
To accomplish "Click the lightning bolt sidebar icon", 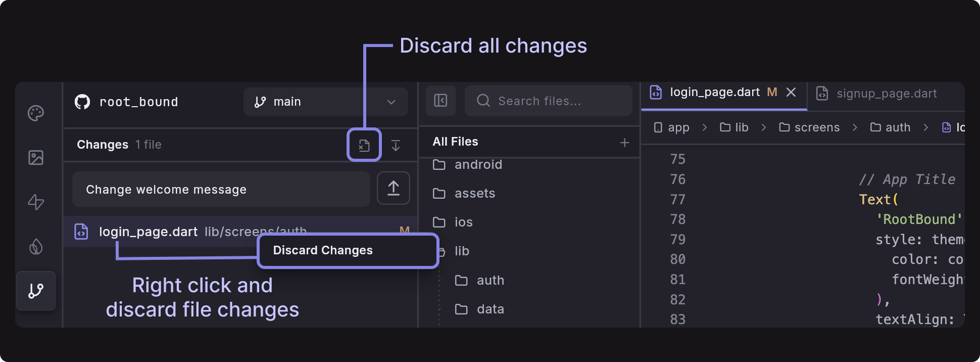I will (x=36, y=202).
